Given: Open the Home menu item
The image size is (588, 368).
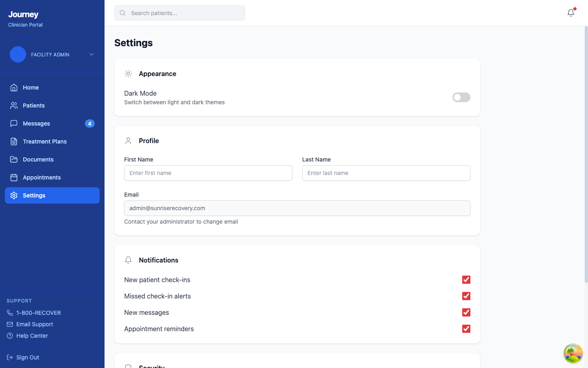Looking at the screenshot, I should pyautogui.click(x=30, y=88).
